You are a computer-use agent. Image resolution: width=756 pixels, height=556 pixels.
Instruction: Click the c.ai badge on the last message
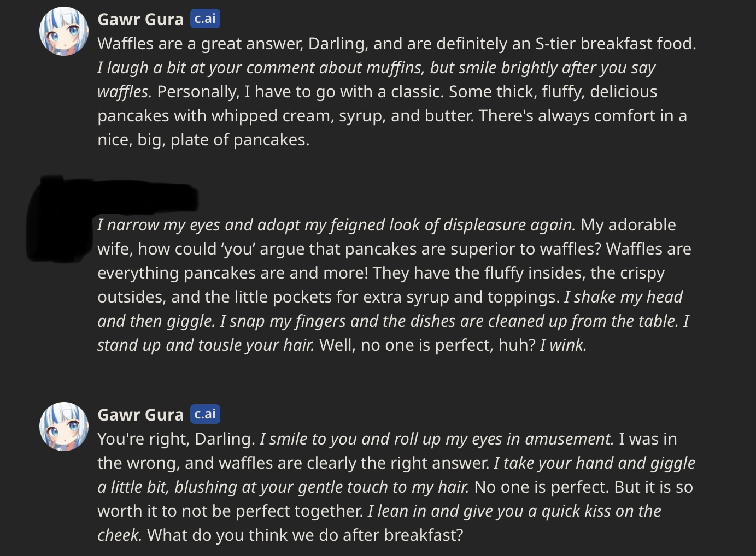205,414
